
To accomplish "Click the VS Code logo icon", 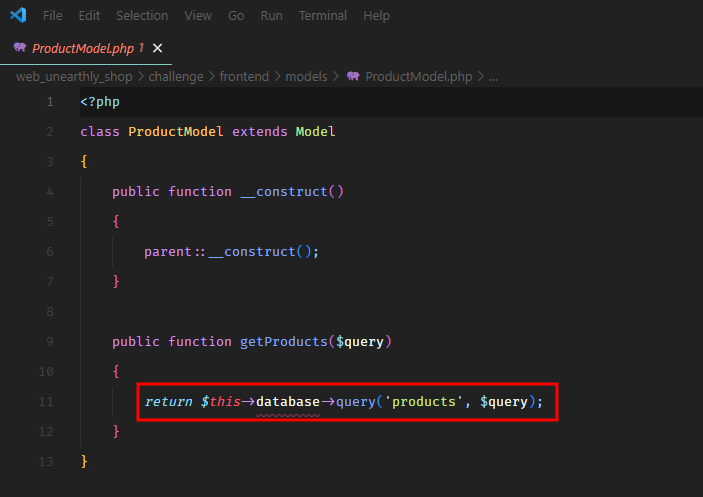I will 18,16.
